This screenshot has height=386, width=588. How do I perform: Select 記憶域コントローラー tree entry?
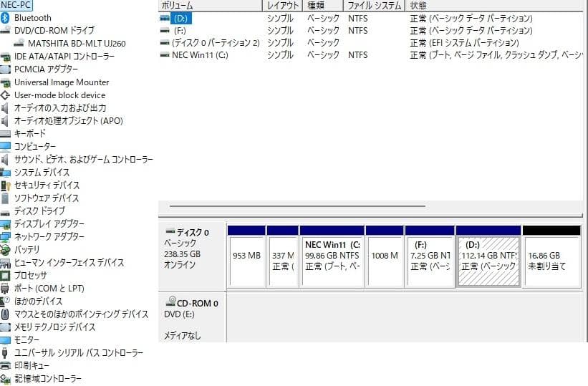(47, 379)
